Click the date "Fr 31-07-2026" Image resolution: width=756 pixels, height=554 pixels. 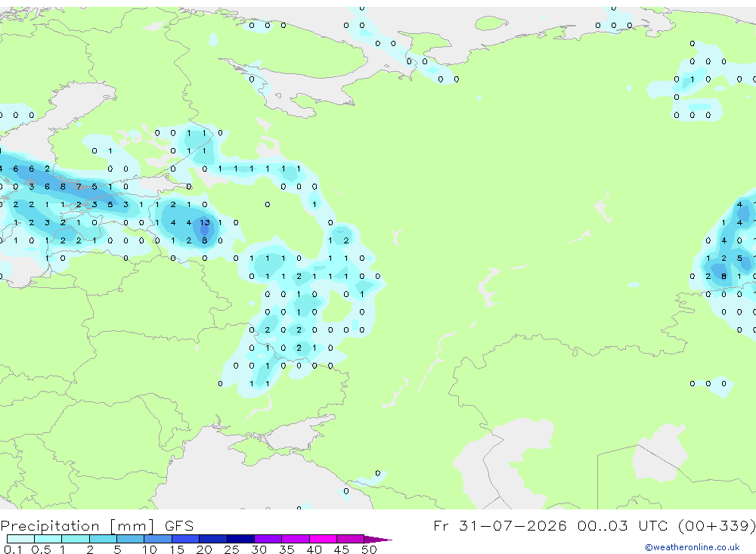[x=500, y=525]
